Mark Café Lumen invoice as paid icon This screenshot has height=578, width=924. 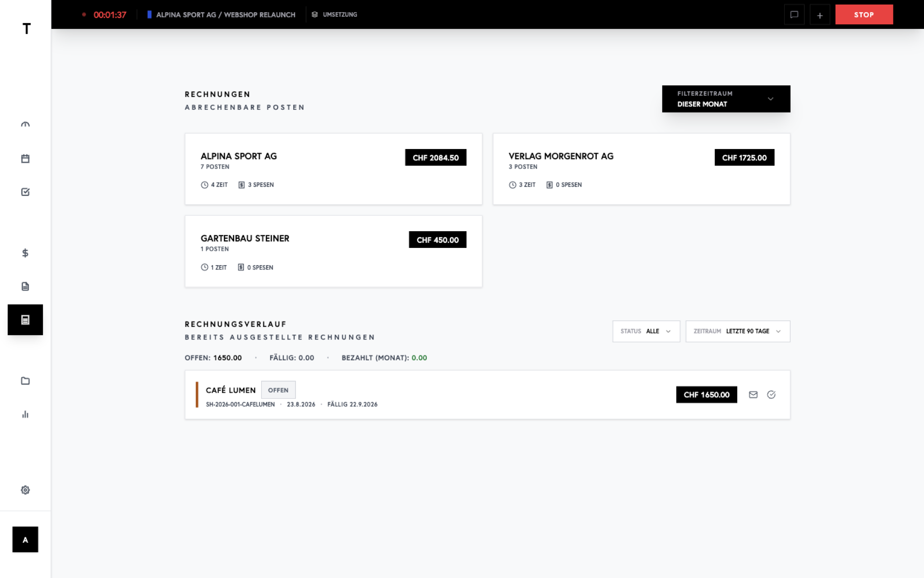771,395
